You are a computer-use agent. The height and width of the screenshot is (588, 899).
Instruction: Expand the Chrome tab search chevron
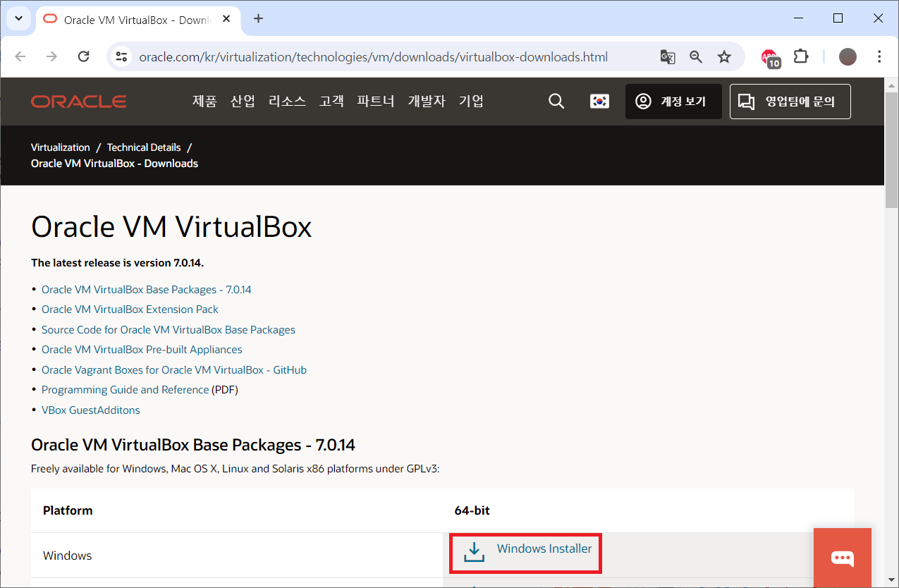coord(18,18)
